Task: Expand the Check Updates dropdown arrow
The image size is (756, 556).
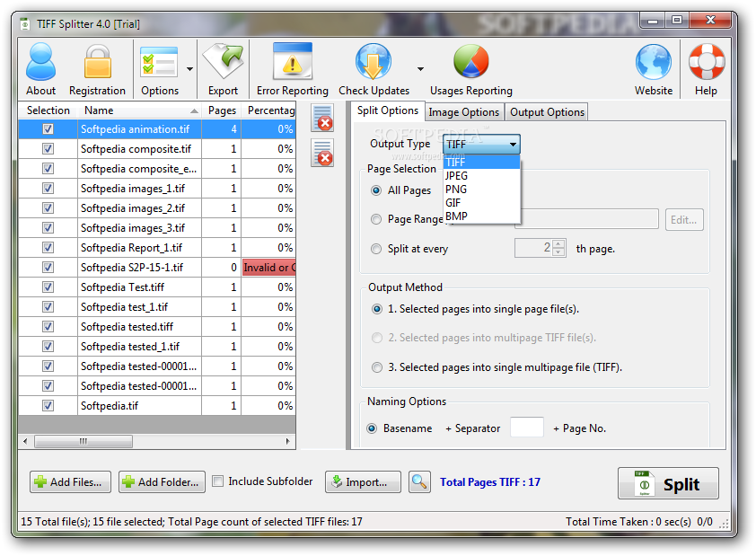Action: tap(420, 69)
